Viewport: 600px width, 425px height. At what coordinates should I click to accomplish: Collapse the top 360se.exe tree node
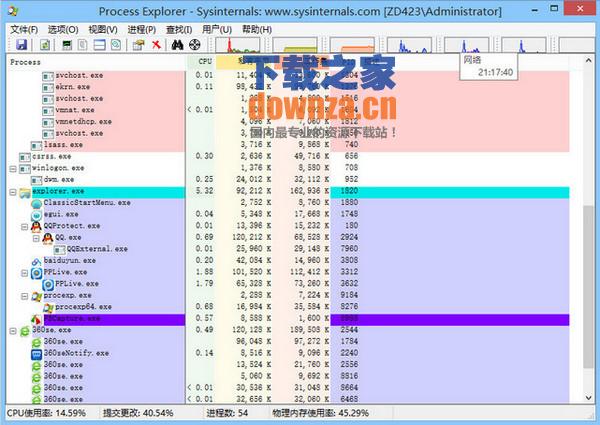[x=13, y=331]
